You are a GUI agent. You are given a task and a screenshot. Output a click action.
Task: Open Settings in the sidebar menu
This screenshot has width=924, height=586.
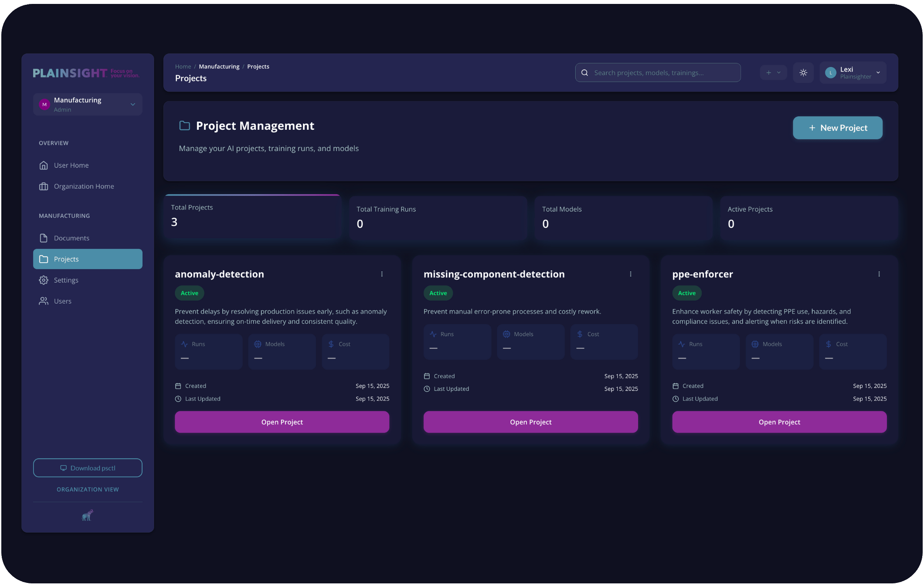(x=66, y=280)
